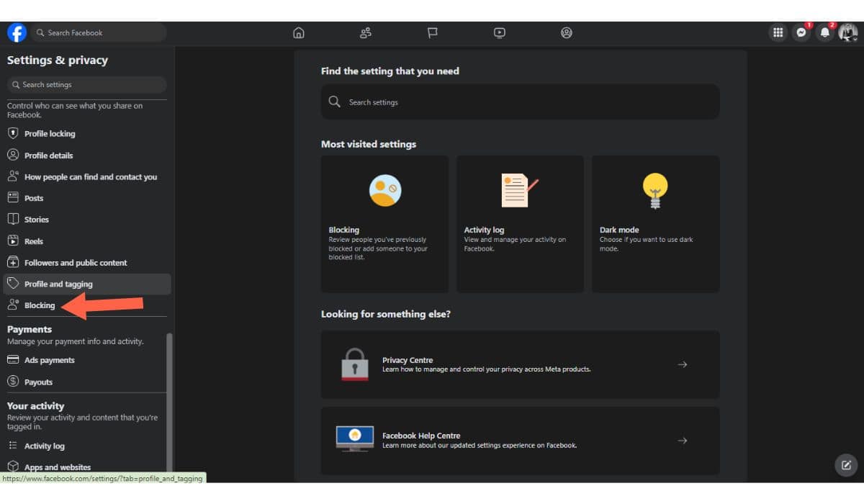Open How people can find and contact you
The image size is (864, 504).
pos(86,177)
